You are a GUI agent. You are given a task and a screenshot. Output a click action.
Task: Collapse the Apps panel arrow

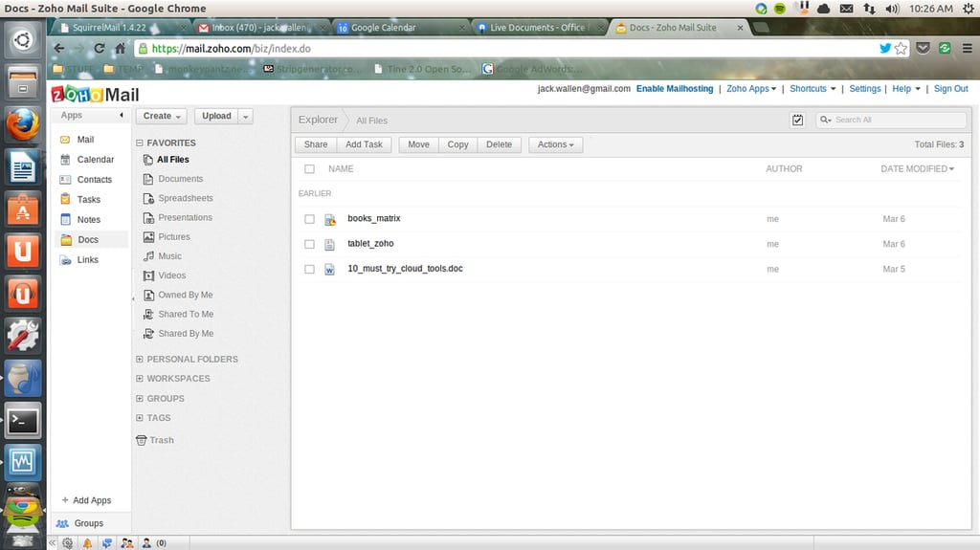pos(122,115)
